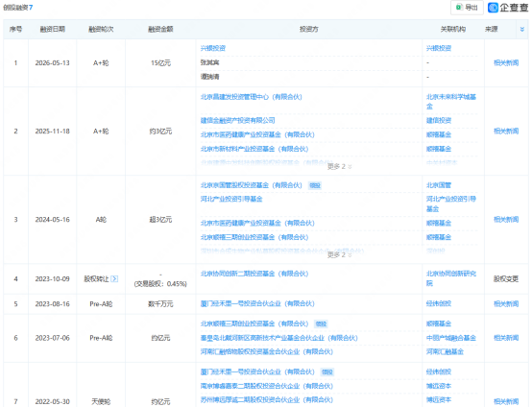Click the 融资轮次 column header

101,29
